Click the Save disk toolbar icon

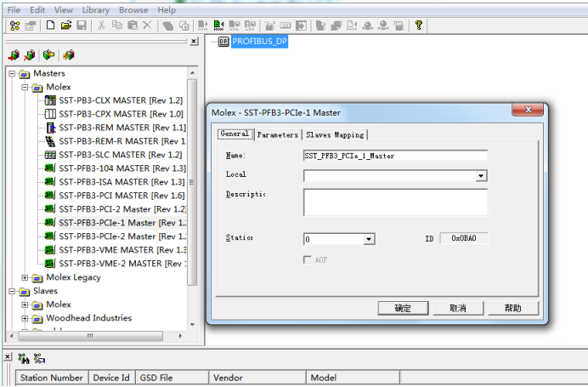point(82,26)
